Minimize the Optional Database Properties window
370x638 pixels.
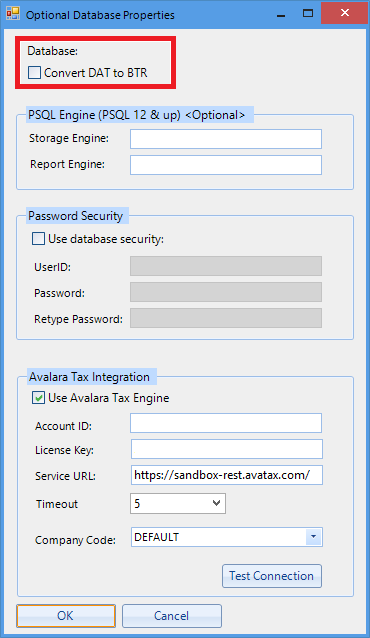[x=281, y=14]
